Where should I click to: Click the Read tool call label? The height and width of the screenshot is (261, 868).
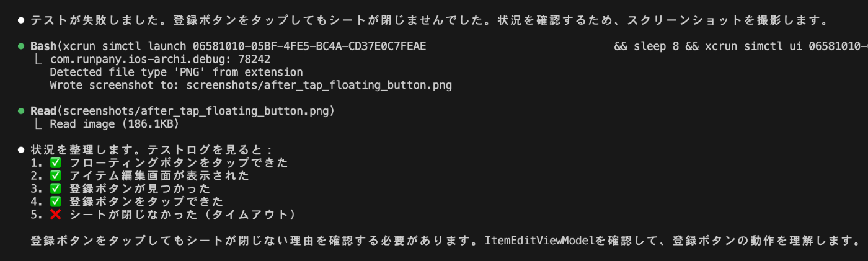pos(43,112)
